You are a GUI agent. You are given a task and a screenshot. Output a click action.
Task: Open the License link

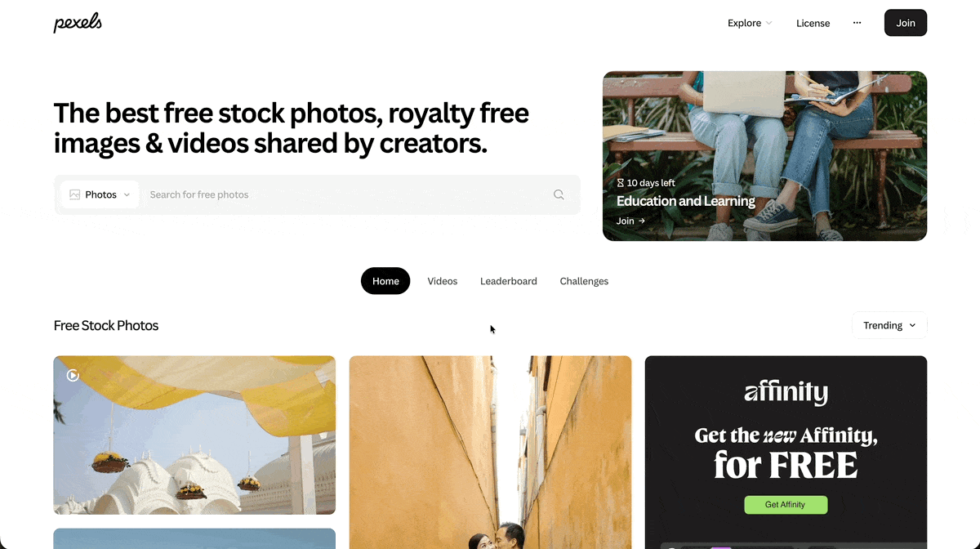813,23
